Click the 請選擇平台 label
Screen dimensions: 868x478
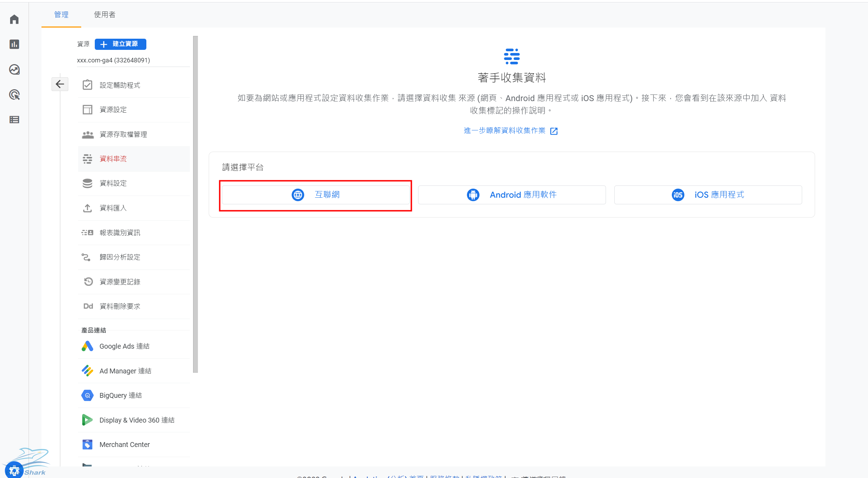(x=243, y=167)
